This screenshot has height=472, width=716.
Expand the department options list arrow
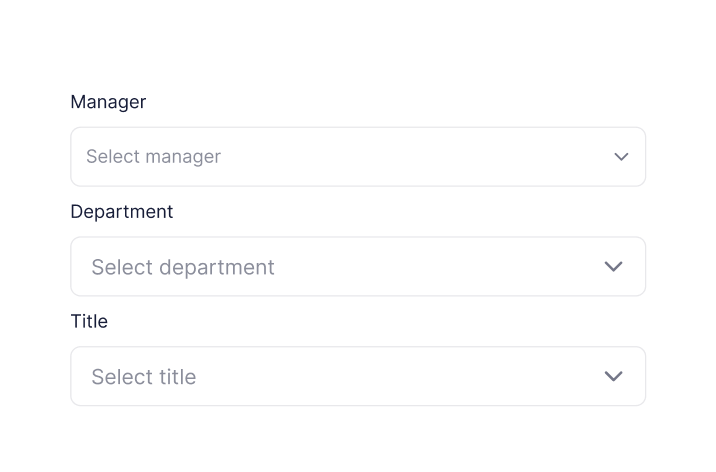tap(614, 267)
